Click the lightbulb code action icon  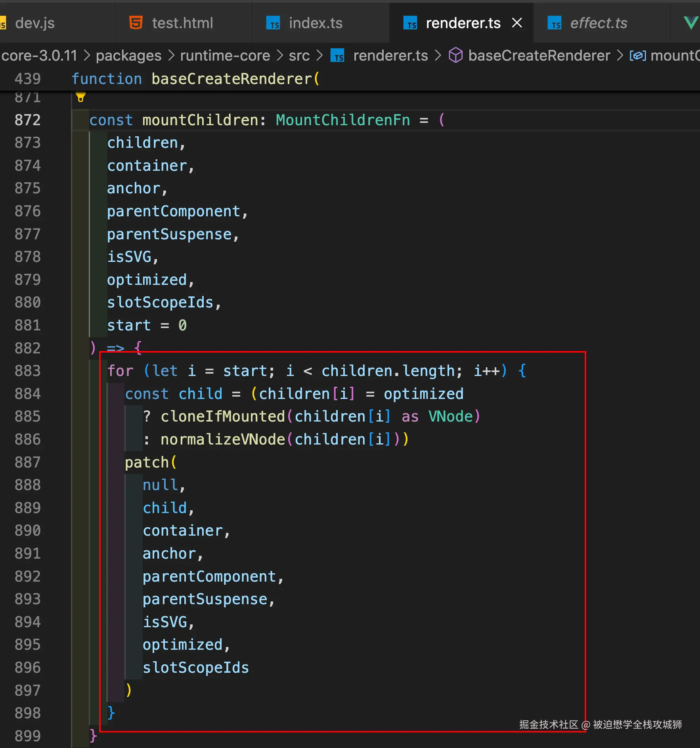[x=80, y=97]
